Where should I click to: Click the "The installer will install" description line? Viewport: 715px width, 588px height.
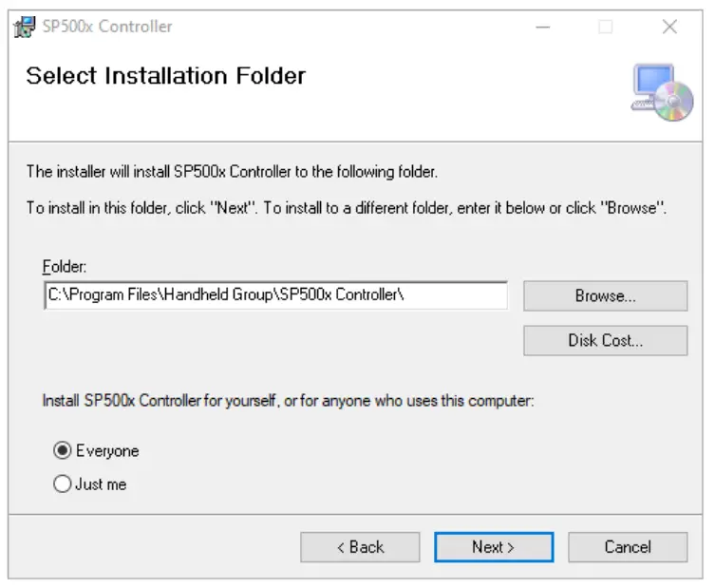point(232,172)
